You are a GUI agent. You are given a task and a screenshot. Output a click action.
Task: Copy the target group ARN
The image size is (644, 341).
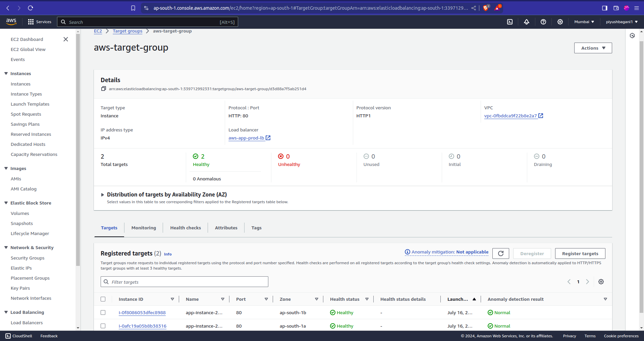point(104,89)
